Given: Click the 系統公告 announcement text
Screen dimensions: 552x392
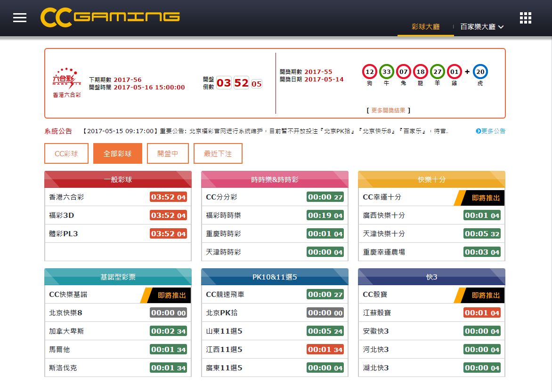Looking at the screenshot, I should (265, 131).
